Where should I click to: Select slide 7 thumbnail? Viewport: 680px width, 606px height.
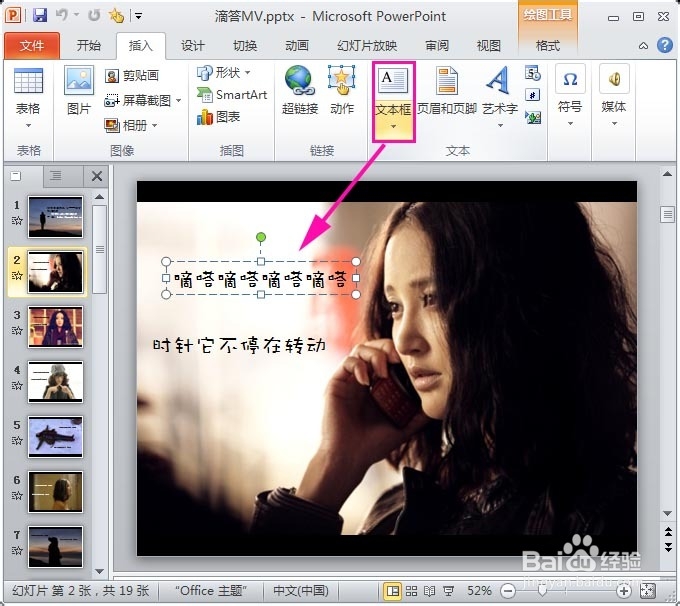pyautogui.click(x=56, y=547)
